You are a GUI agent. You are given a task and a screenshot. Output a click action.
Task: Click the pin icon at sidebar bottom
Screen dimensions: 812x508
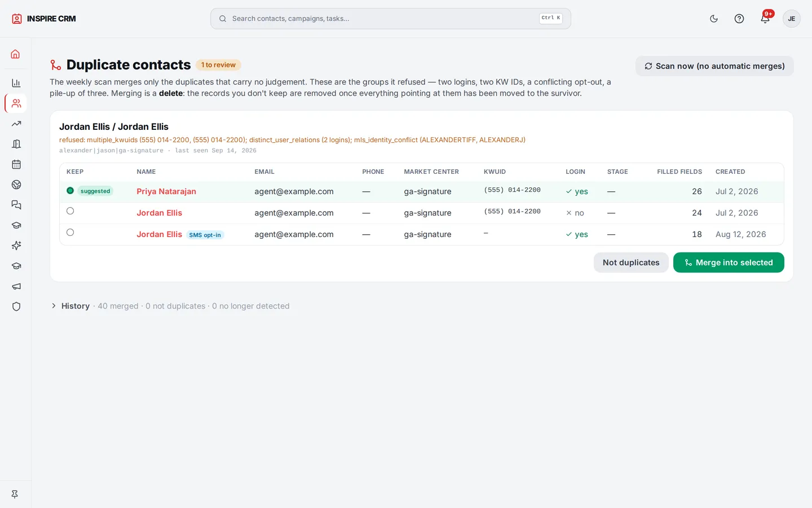tap(15, 494)
